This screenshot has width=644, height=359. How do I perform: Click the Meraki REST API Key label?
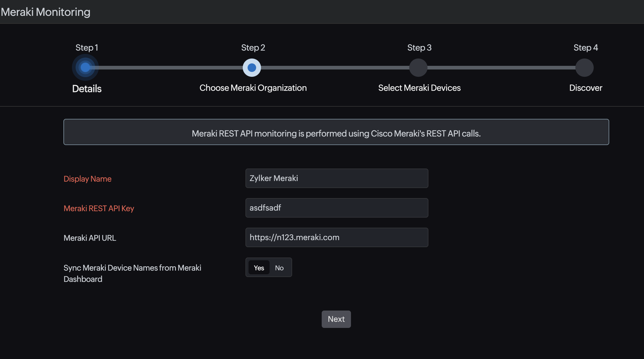[x=99, y=208]
